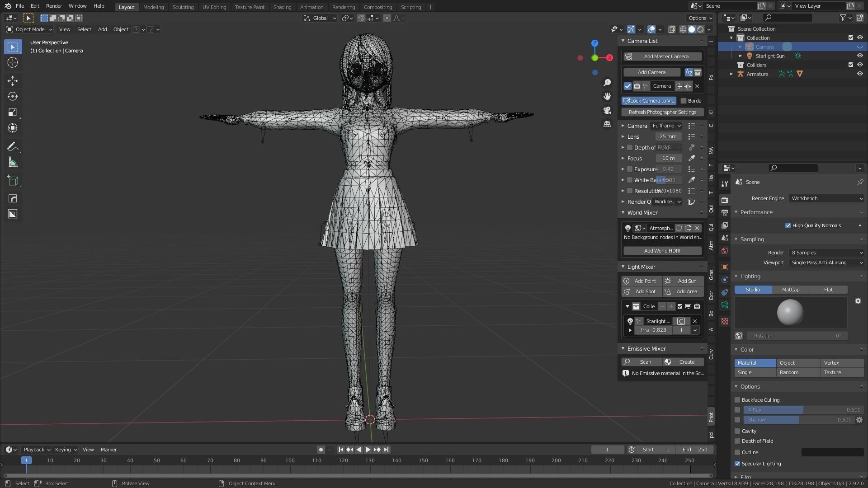
Task: Jump to the timeline end frame
Action: (x=386, y=450)
